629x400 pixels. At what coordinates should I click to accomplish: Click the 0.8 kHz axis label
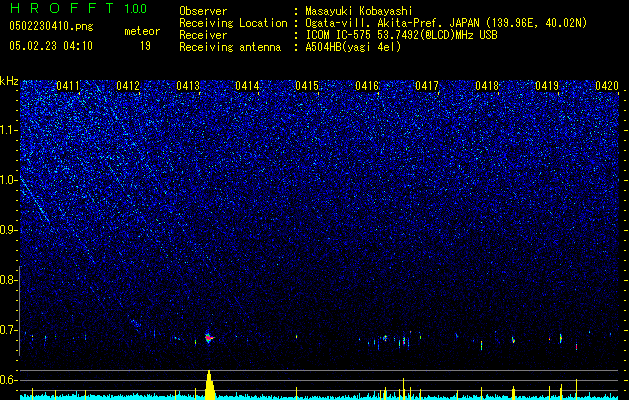point(8,280)
